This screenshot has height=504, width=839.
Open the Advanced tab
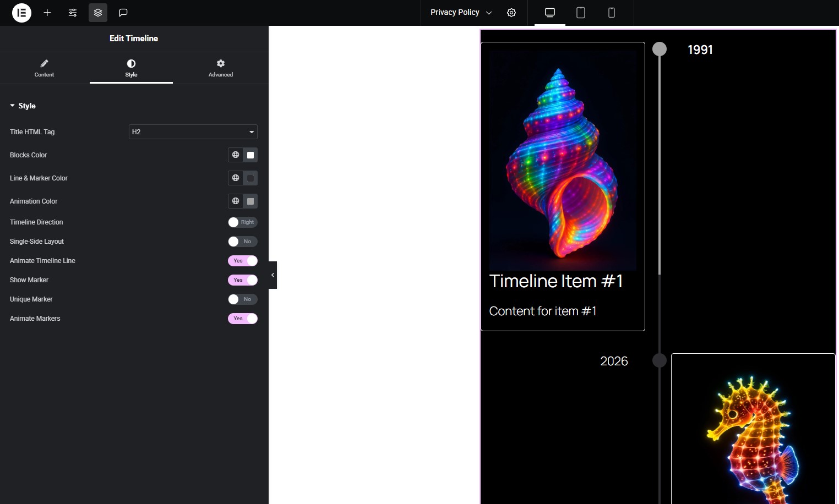(220, 68)
